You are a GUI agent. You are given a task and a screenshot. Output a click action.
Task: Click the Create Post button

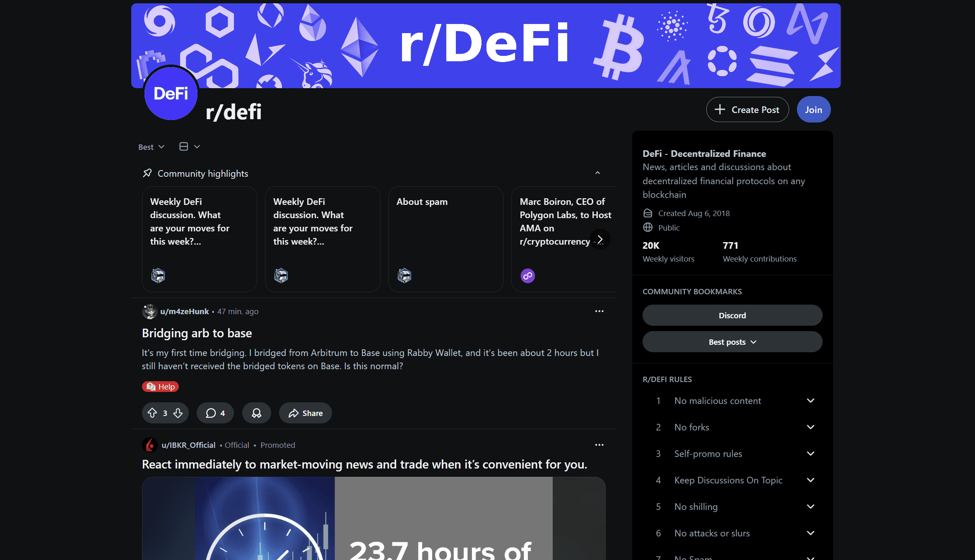pyautogui.click(x=747, y=110)
